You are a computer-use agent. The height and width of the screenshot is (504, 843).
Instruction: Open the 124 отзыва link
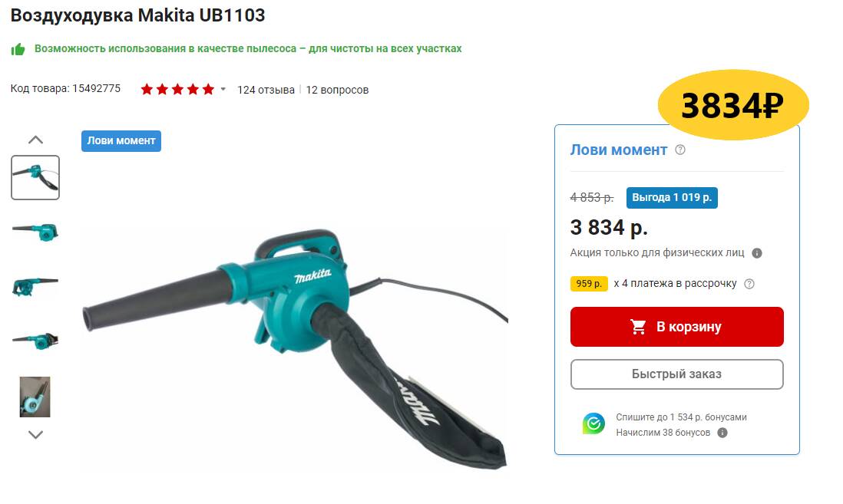tap(266, 90)
